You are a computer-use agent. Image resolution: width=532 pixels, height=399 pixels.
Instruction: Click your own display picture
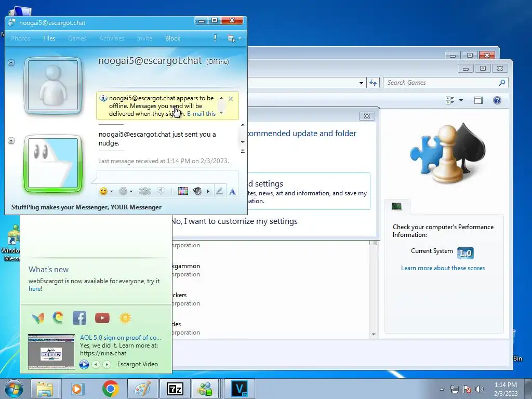tap(53, 163)
